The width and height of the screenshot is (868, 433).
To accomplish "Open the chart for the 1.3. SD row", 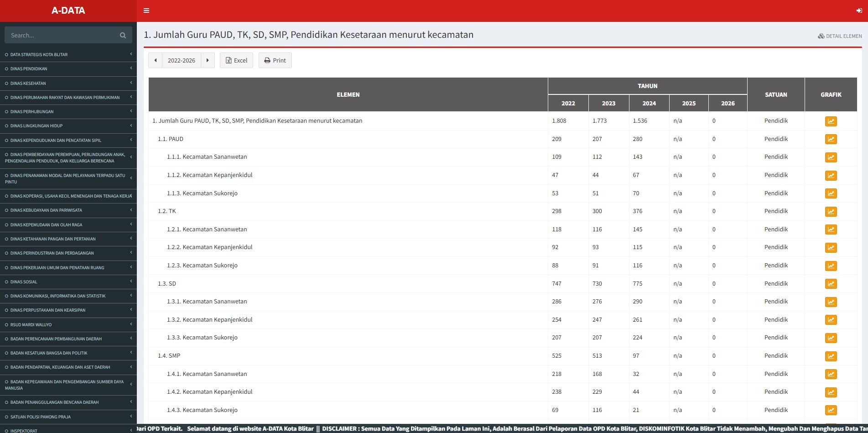I will [831, 284].
